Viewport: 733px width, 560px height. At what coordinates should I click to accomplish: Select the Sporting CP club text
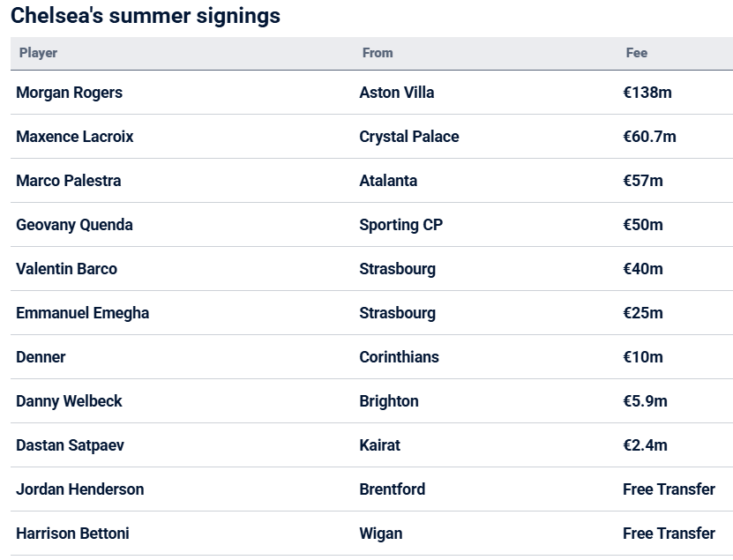401,225
